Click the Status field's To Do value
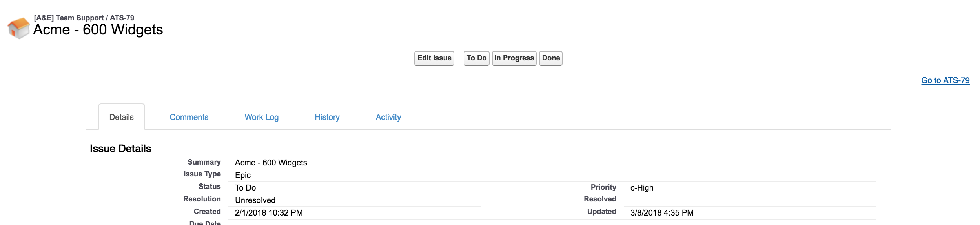This screenshot has height=225, width=980. (245, 188)
